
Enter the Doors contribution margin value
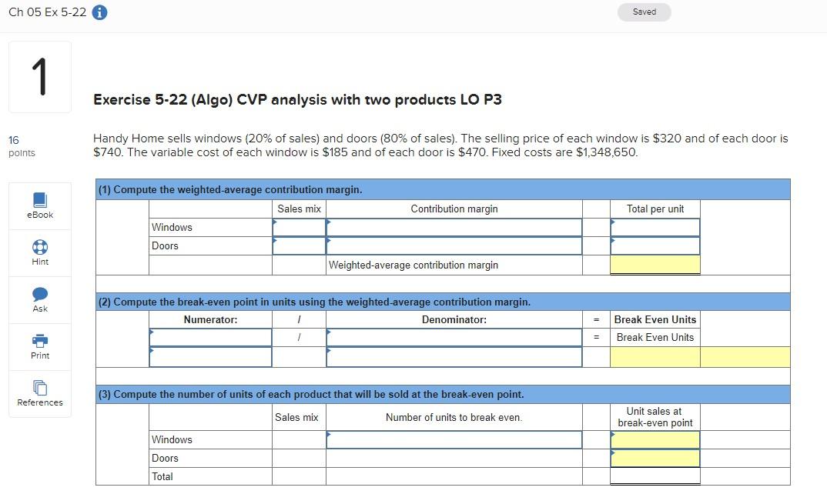click(x=454, y=245)
